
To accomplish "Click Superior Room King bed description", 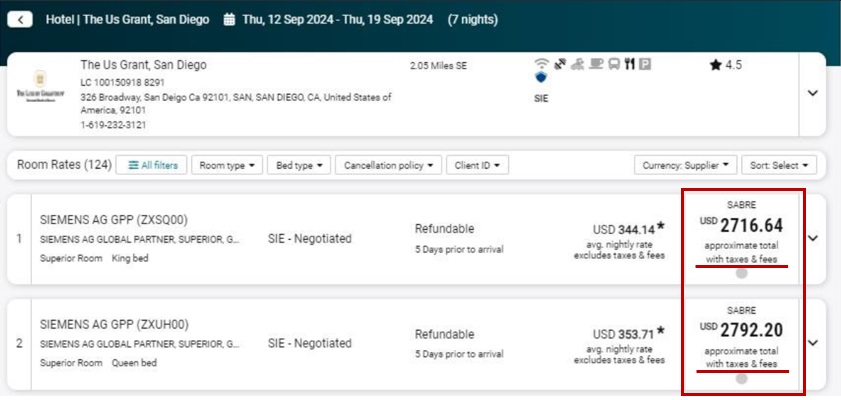I will pyautogui.click(x=94, y=258).
